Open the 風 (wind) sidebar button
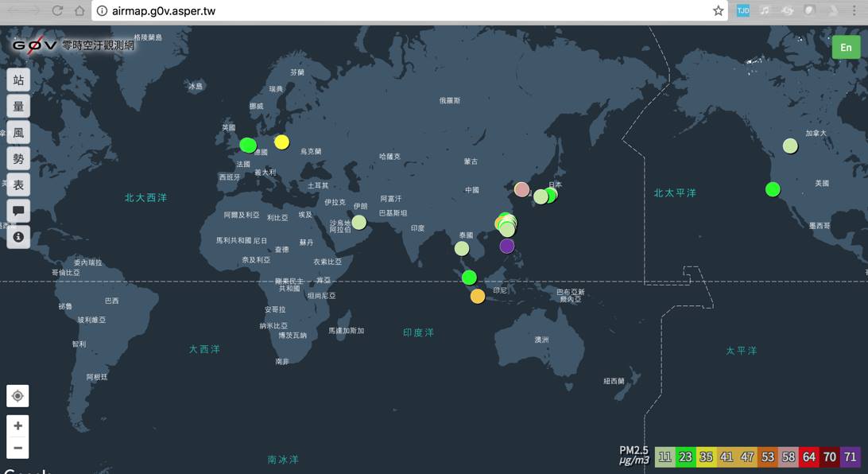 click(x=18, y=132)
